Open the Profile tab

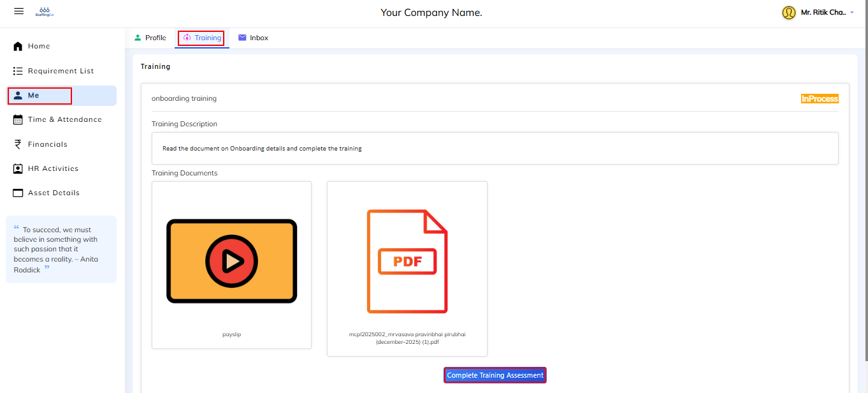point(150,38)
